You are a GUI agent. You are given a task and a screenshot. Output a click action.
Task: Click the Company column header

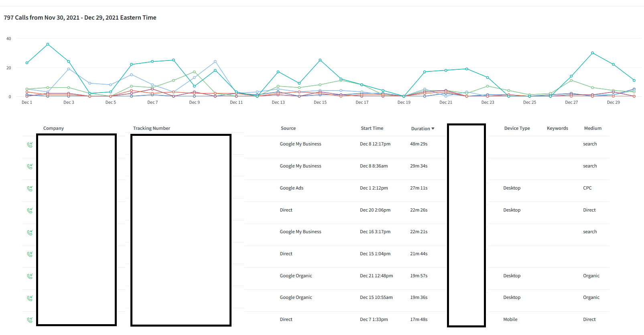[x=53, y=128]
